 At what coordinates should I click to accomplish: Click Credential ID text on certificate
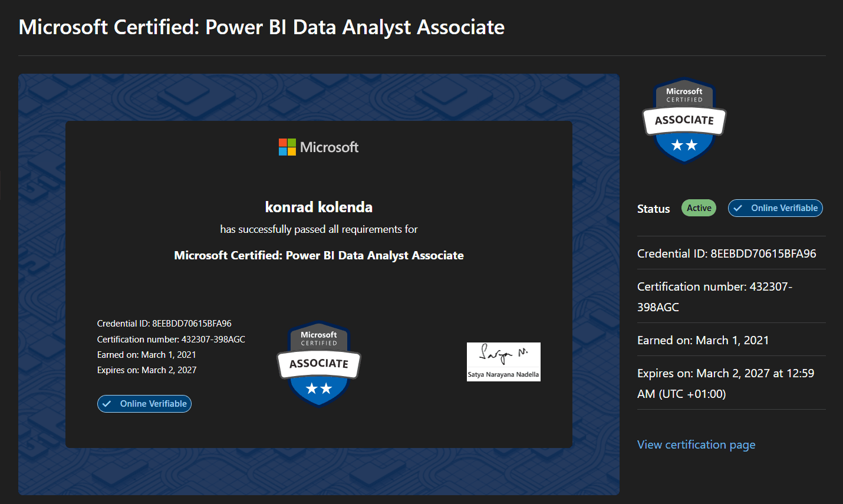[164, 324]
